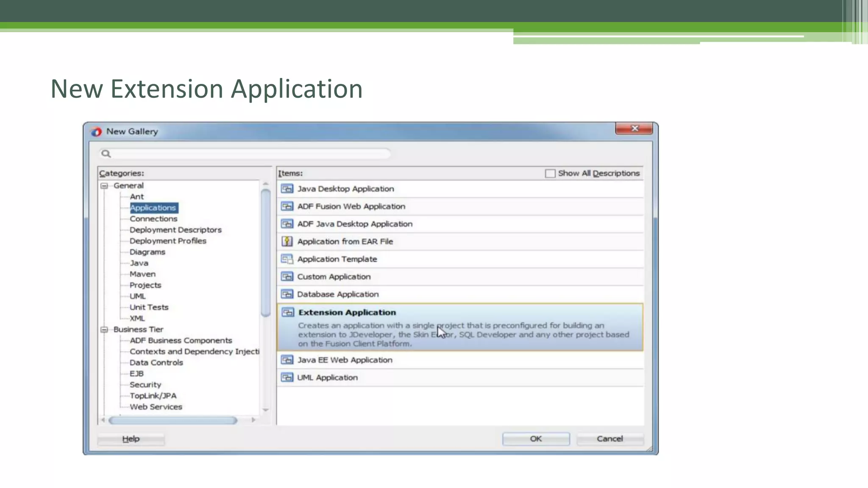
Task: Click the ADF Fusion Web Application icon
Action: [287, 206]
